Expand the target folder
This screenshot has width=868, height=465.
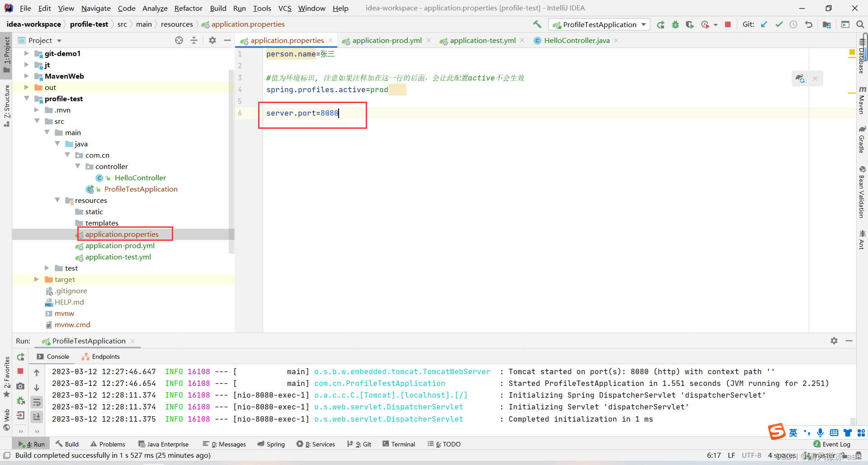click(37, 279)
